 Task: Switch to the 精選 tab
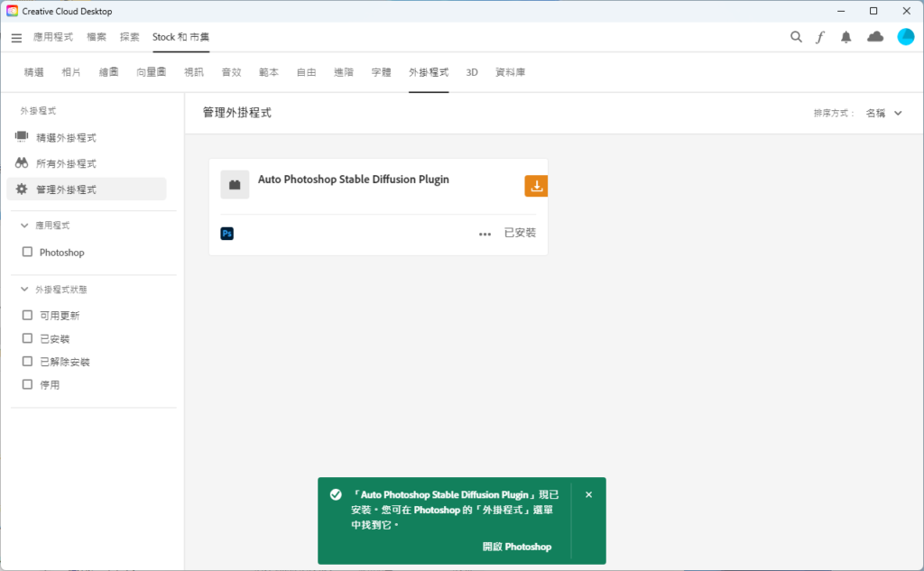33,72
